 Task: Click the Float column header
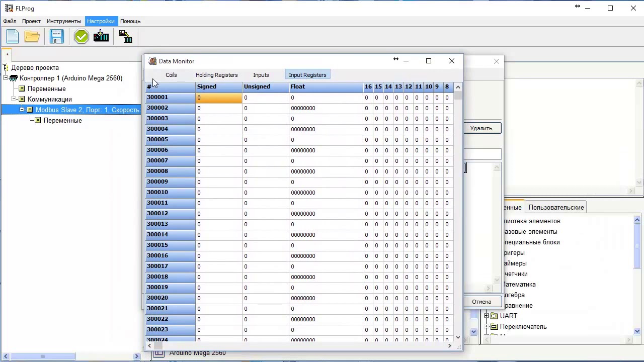326,86
